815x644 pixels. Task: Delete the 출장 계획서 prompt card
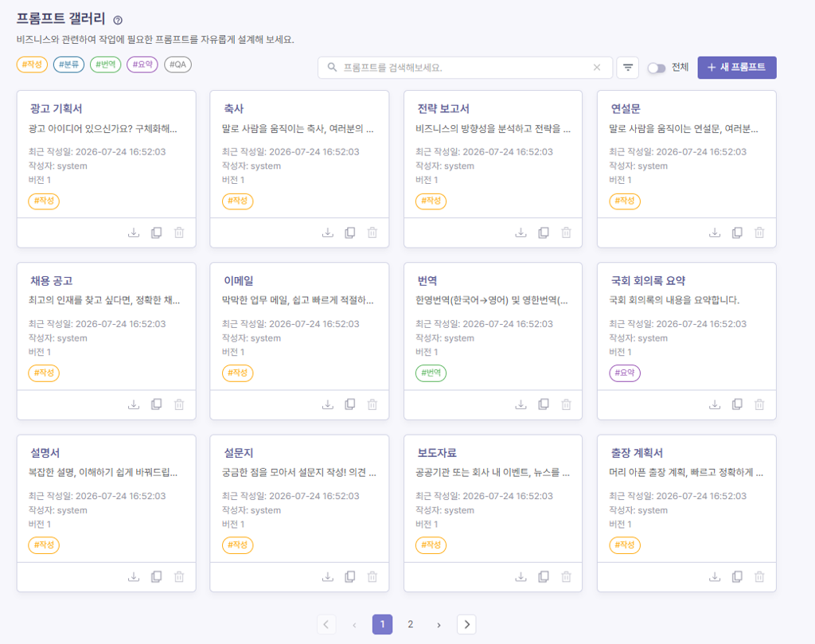pyautogui.click(x=759, y=576)
